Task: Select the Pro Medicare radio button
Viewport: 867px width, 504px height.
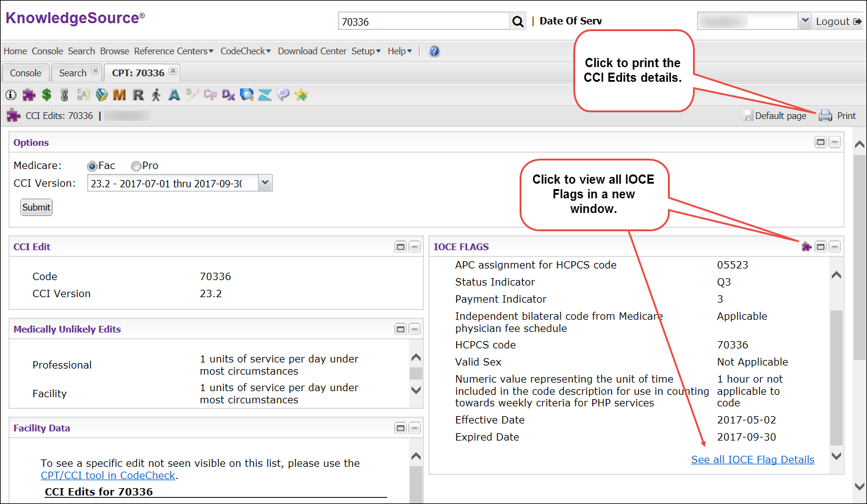Action: 136,166
